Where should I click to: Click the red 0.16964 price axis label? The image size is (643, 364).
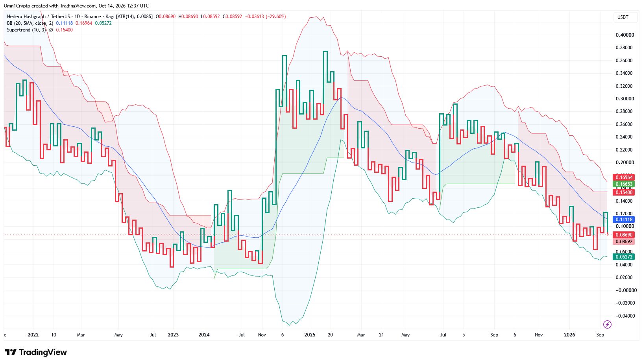tap(624, 177)
